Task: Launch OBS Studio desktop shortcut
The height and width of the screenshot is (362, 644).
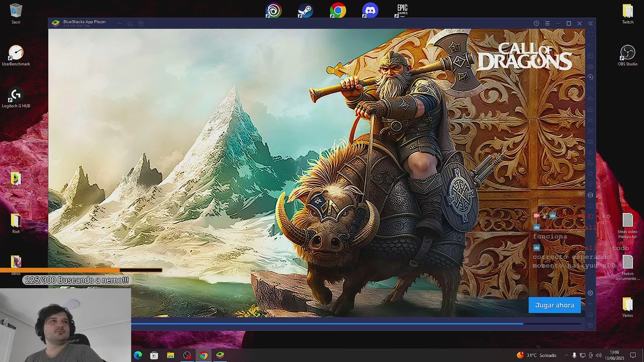Action: coord(628,55)
